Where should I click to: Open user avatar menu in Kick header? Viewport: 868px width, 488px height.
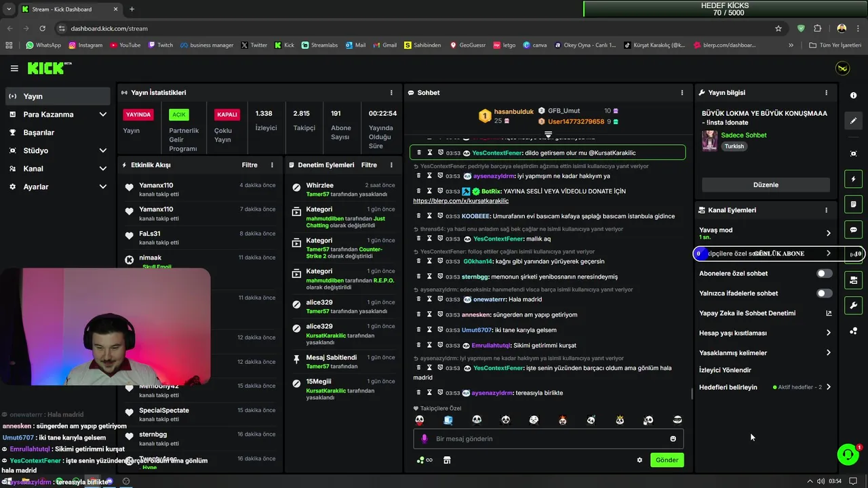(x=842, y=68)
